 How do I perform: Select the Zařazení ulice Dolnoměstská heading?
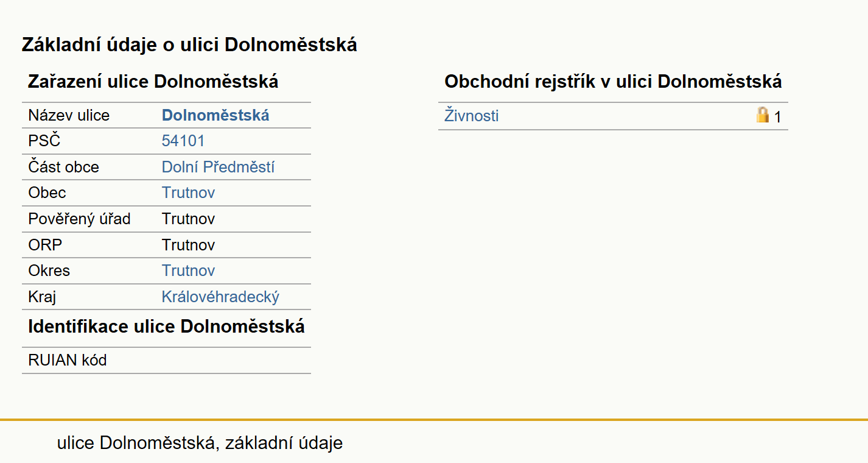tap(153, 82)
